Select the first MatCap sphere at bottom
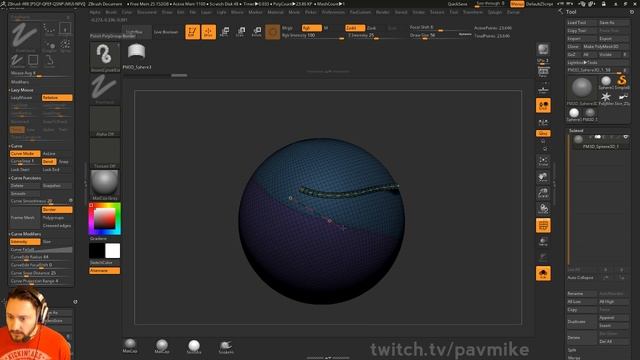 tap(130, 345)
